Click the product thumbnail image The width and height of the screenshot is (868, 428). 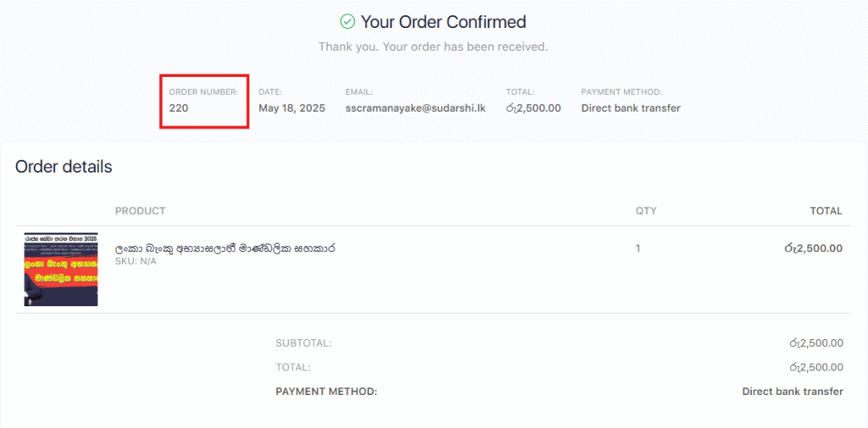click(x=61, y=270)
